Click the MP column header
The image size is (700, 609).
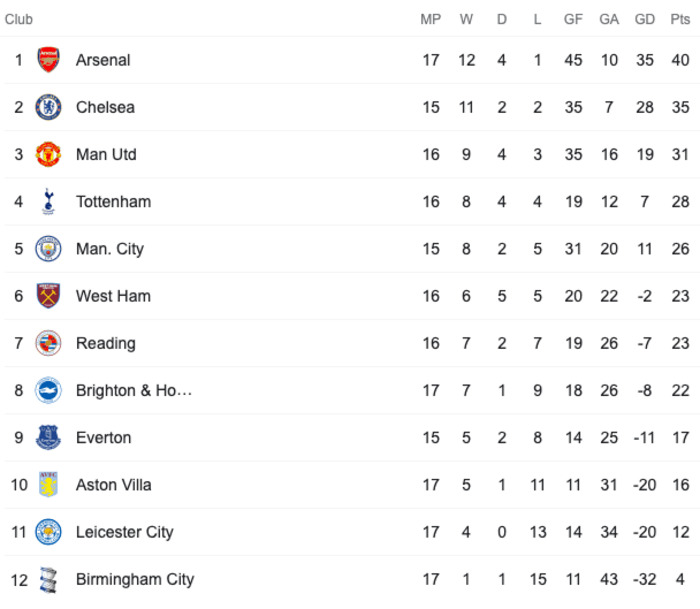[x=431, y=19]
